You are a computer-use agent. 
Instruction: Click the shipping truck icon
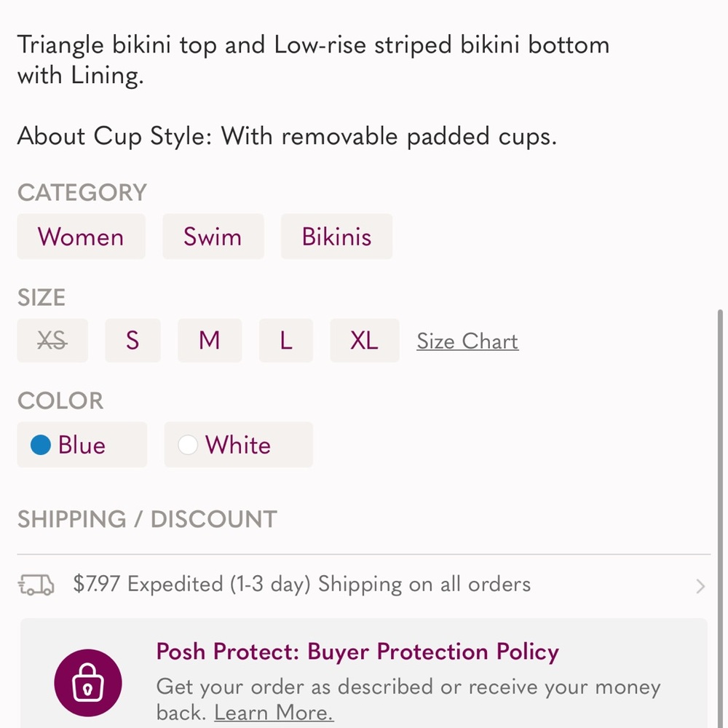click(x=36, y=585)
